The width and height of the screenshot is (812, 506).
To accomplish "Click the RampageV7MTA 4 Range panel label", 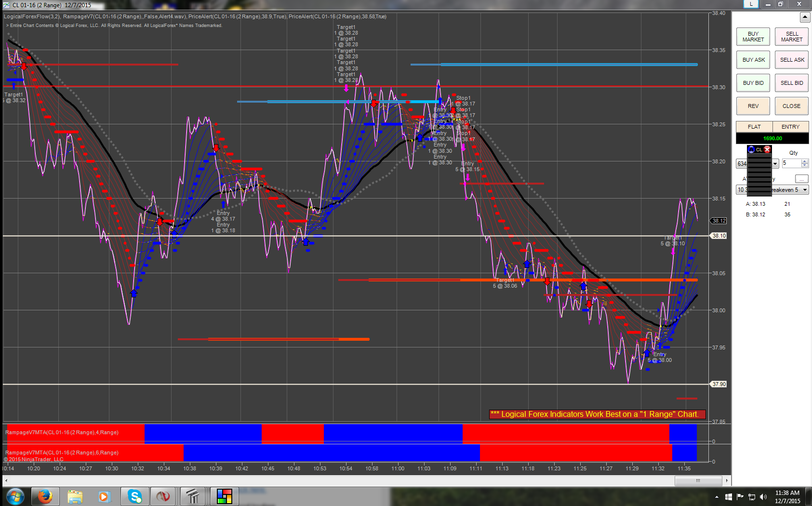I will (62, 432).
